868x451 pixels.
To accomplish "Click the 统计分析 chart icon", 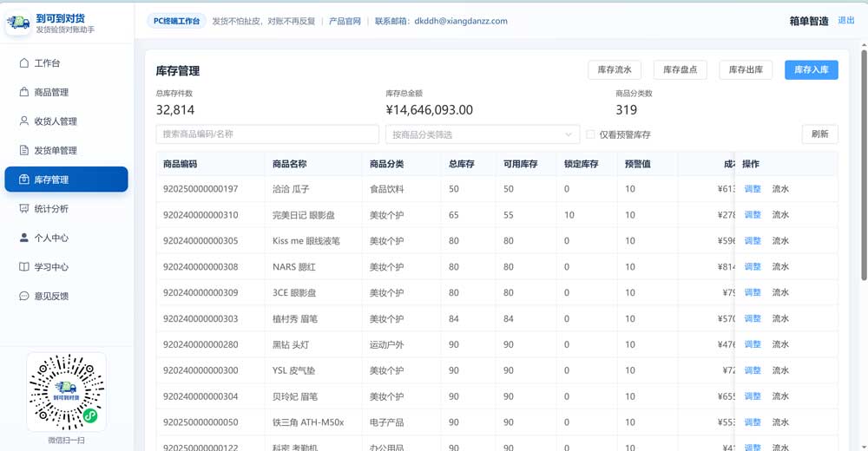I will tap(23, 208).
